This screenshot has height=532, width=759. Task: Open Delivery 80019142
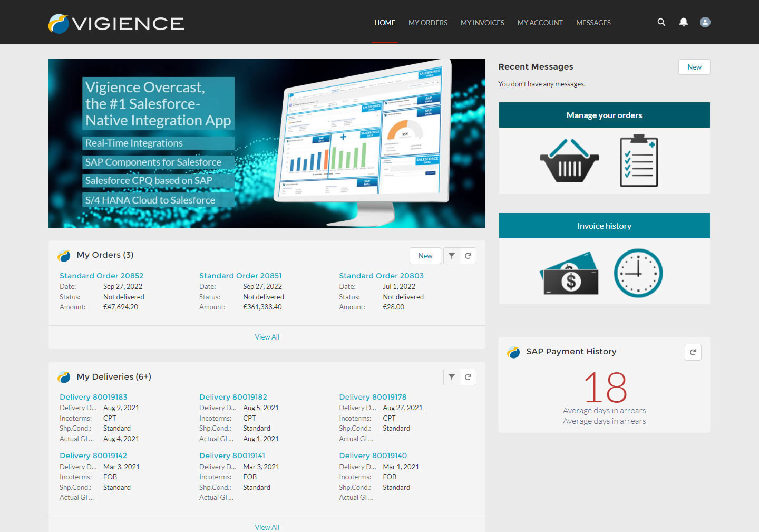(93, 456)
